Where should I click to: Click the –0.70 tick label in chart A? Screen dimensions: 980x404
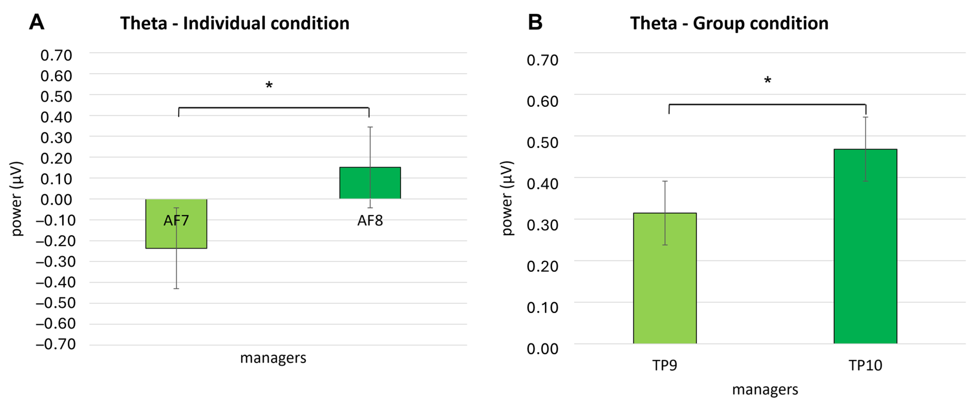[x=56, y=344]
